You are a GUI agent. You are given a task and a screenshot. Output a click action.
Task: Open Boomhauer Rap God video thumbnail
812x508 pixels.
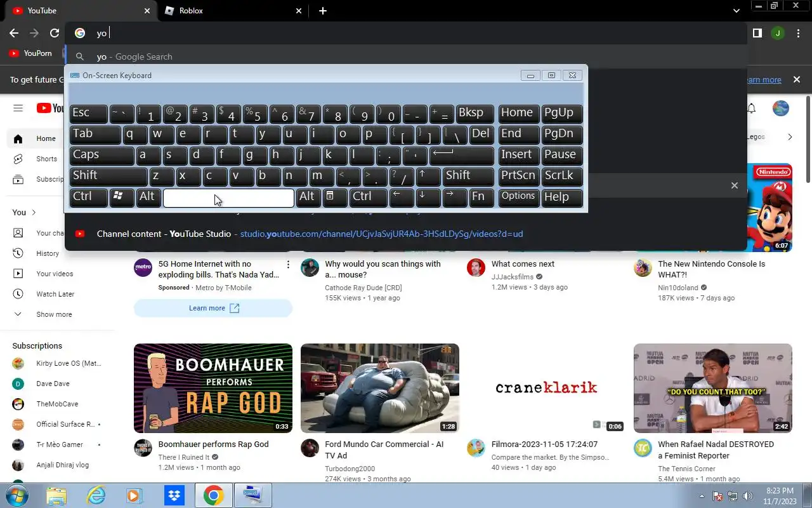point(213,388)
